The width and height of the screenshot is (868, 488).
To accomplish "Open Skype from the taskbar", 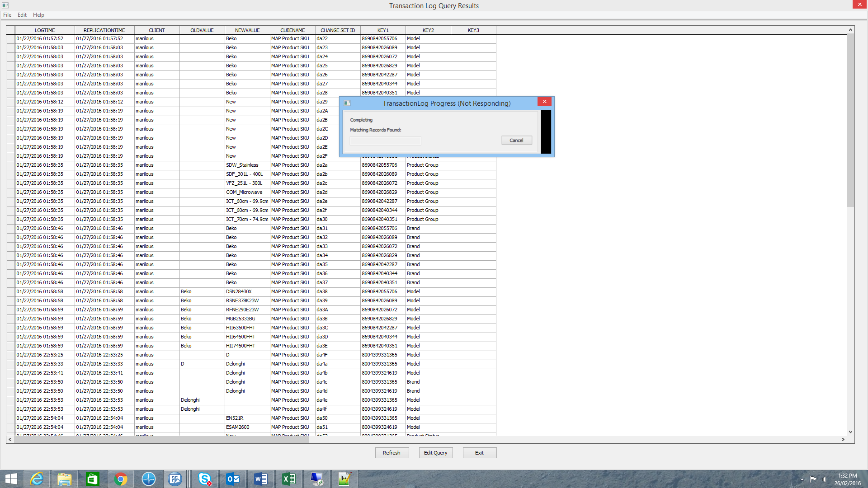I will pos(205,479).
